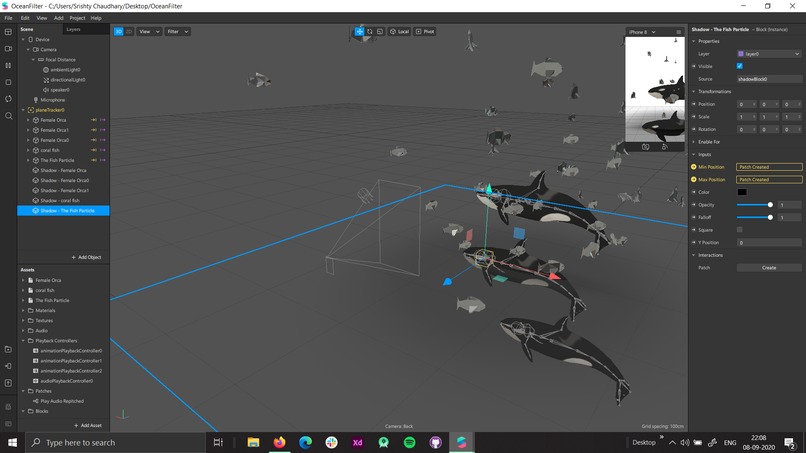Click the Y Position input field
This screenshot has height=453, width=806.
click(x=769, y=243)
